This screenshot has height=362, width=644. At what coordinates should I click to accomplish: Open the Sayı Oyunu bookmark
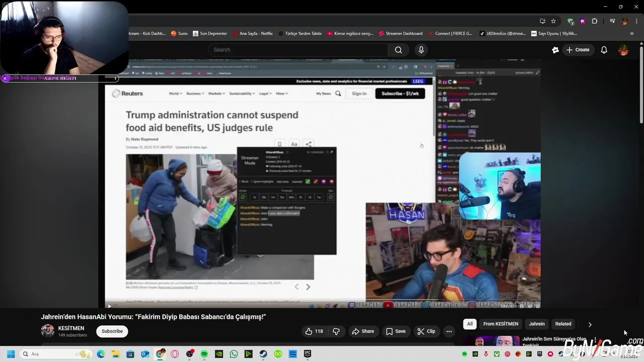tap(553, 34)
